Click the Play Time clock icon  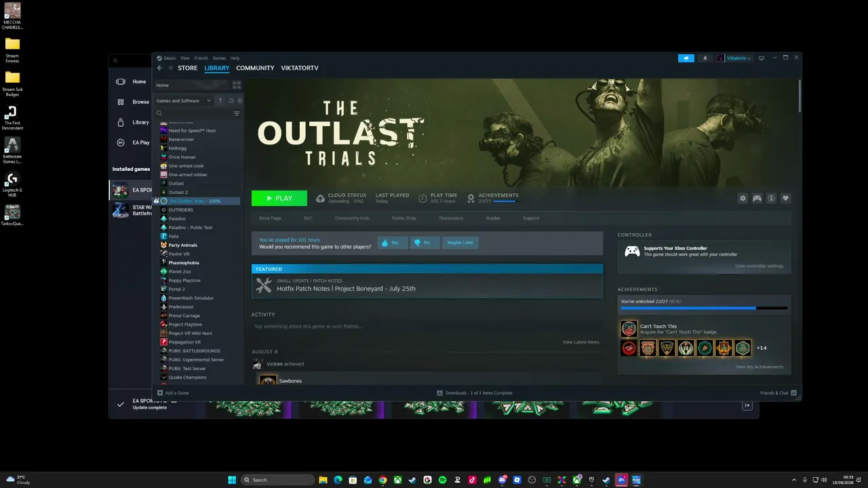tap(422, 199)
